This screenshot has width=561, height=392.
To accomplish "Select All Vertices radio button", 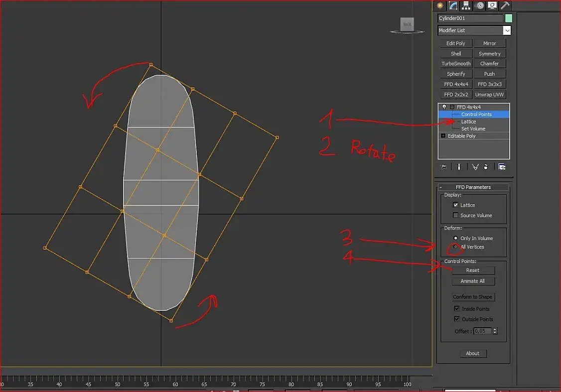I will [x=455, y=247].
